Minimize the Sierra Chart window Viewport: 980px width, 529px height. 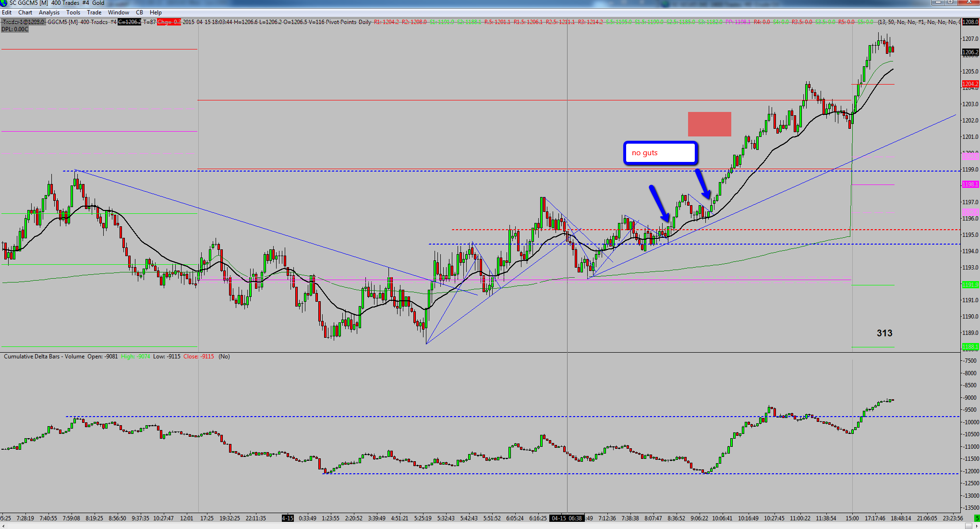point(938,2)
